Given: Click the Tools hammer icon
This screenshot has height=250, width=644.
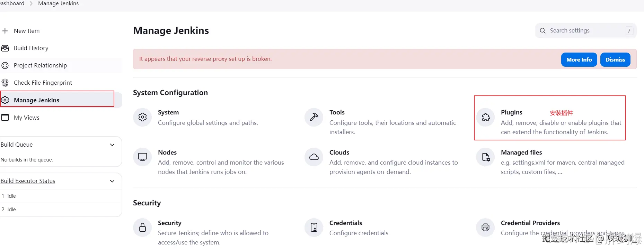Looking at the screenshot, I should tap(314, 117).
